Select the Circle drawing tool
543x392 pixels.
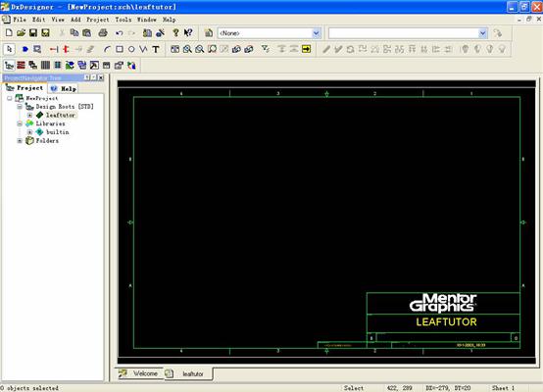coord(131,49)
